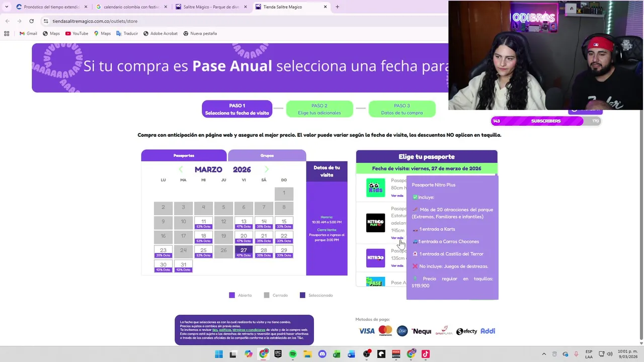This screenshot has width=644, height=362.
Task: Select March 13 on the calendar
Action: tap(244, 223)
